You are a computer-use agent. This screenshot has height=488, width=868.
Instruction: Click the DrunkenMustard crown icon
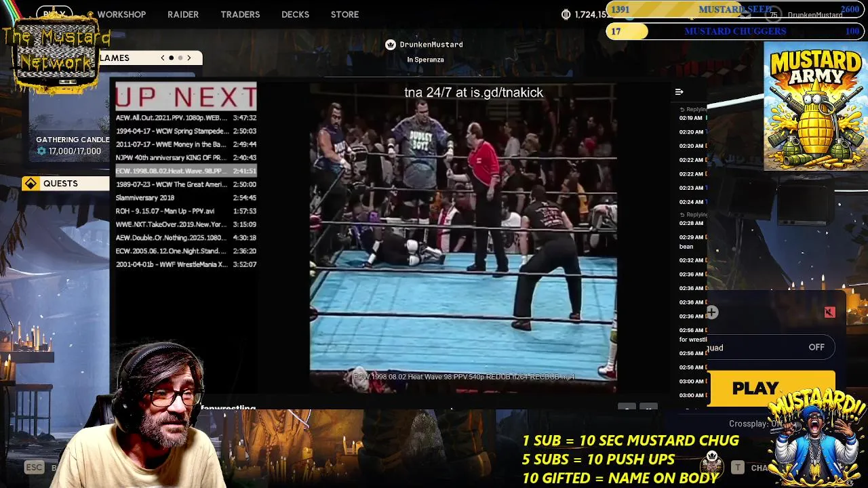pyautogui.click(x=391, y=45)
